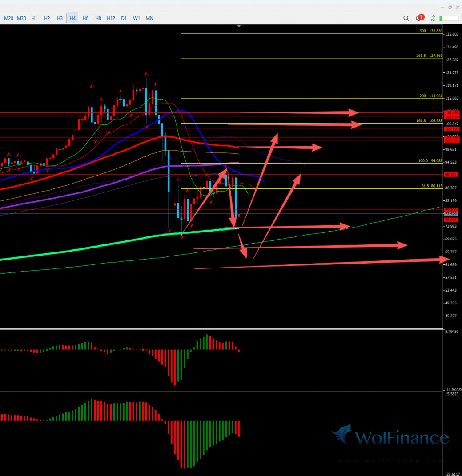
Task: Switch chart to M30 timeframe
Action: click(21, 18)
